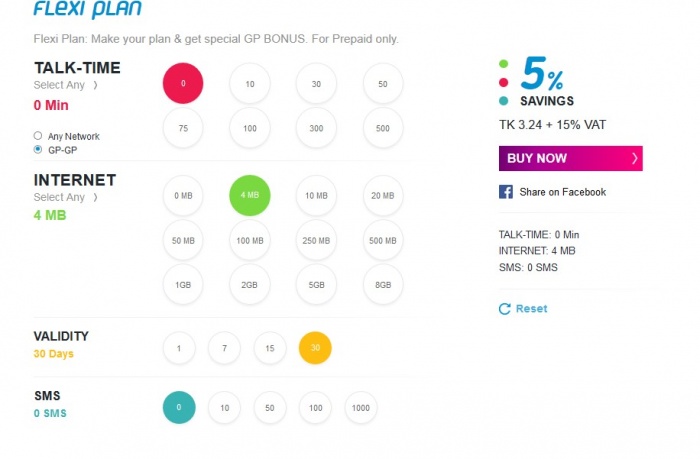The width and height of the screenshot is (700, 459).
Task: Expand the Internet Select Any chevron
Action: [96, 198]
